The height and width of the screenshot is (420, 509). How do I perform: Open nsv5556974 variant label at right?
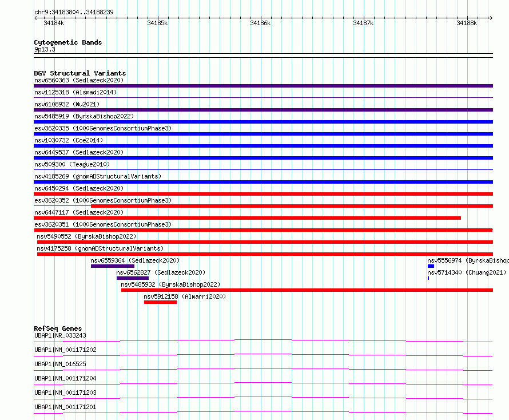pyautogui.click(x=468, y=260)
